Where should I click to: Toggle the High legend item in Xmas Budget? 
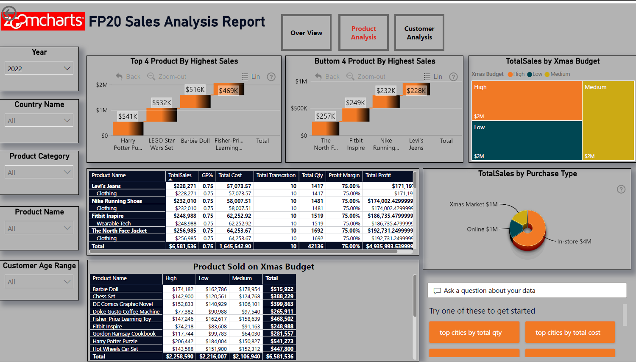click(x=516, y=74)
